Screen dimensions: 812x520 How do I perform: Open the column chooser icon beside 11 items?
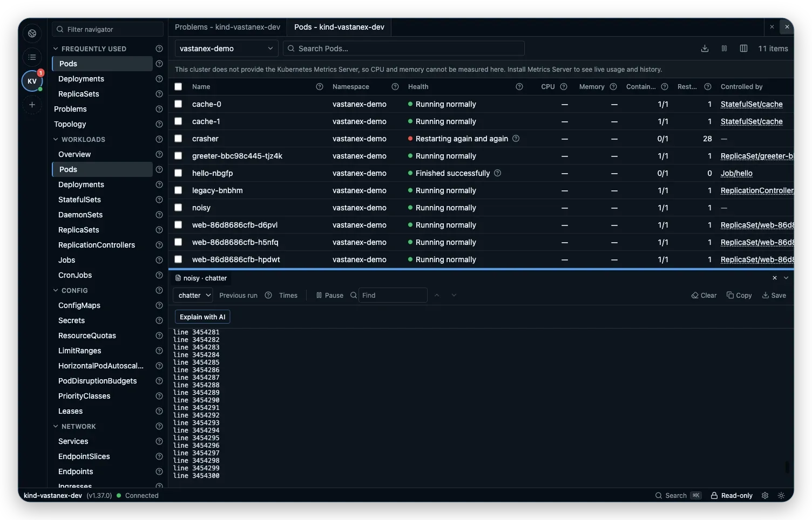tap(743, 49)
